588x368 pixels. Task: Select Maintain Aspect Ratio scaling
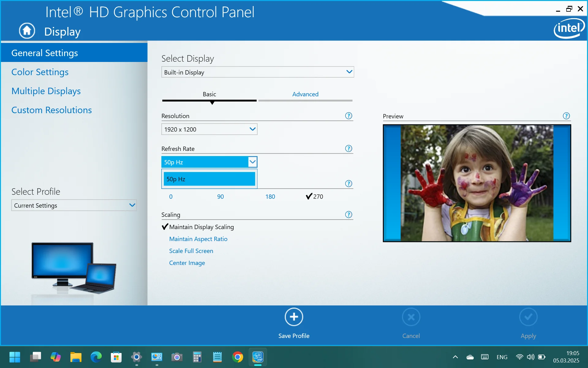coord(198,239)
